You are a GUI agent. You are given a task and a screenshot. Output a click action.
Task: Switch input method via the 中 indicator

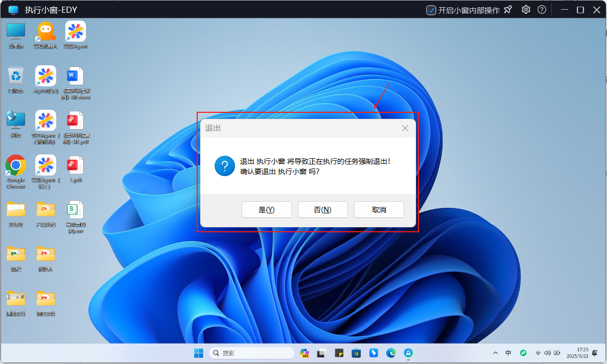pyautogui.click(x=508, y=353)
